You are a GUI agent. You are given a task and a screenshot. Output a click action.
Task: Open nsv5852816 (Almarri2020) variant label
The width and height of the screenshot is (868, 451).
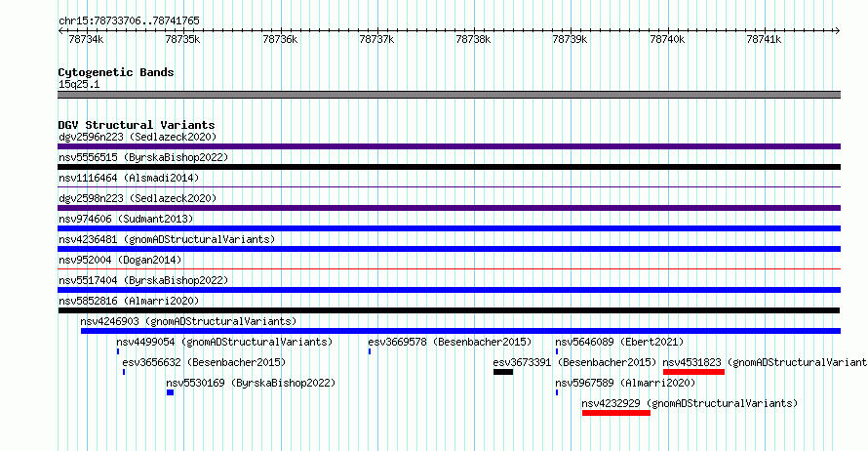(x=129, y=301)
